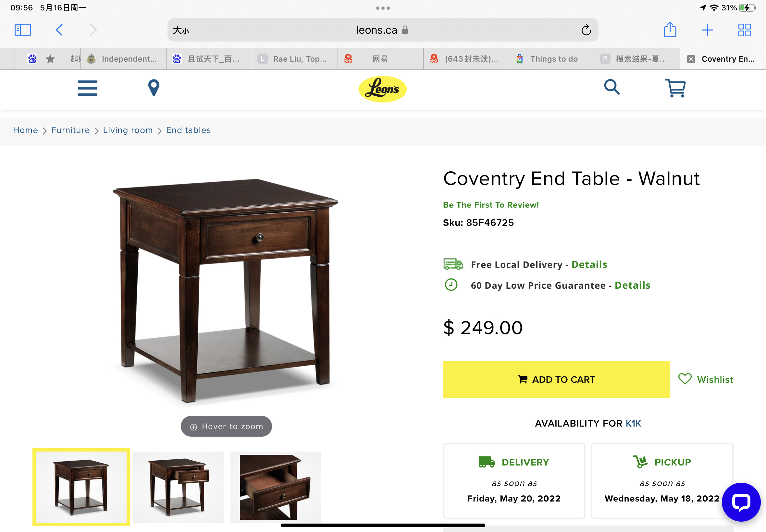Image resolution: width=766 pixels, height=532 pixels.
Task: Open Free Local Delivery Details link
Action: click(x=589, y=264)
